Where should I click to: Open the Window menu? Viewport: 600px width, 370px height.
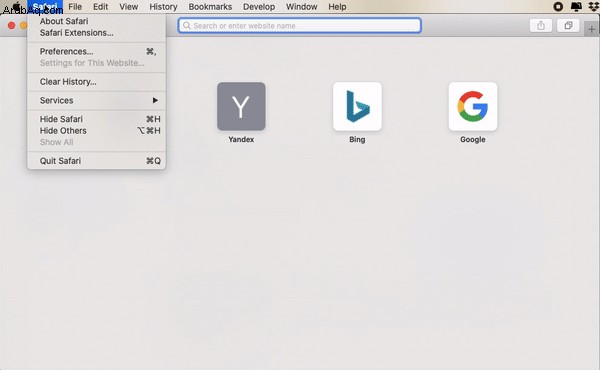pos(302,7)
